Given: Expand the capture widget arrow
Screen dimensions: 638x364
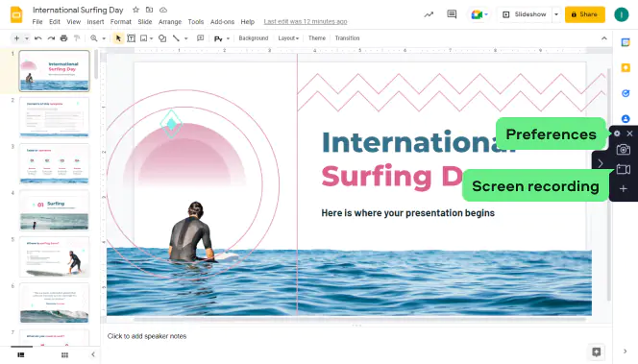Looking at the screenshot, I should tap(601, 163).
